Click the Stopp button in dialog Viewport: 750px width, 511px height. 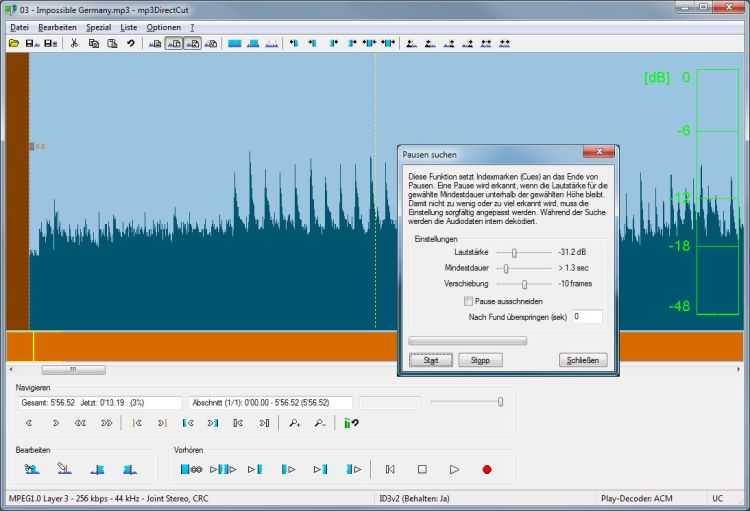(480, 360)
